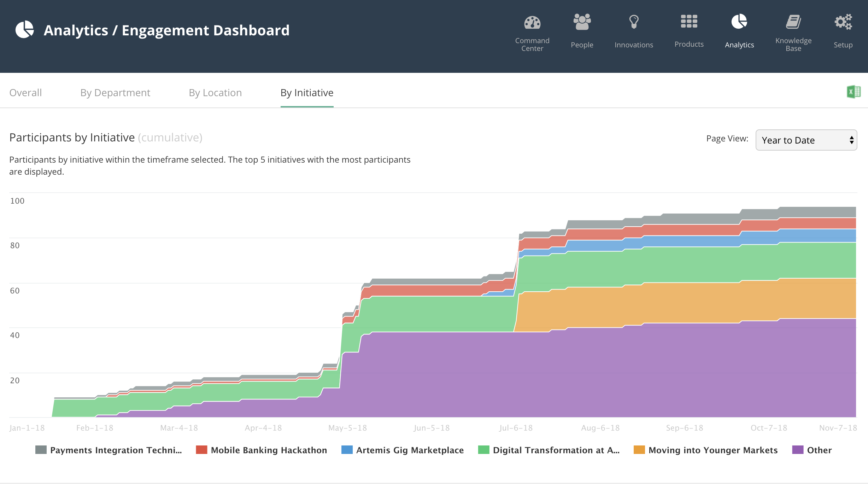
Task: Open the People group icon
Action: pos(582,22)
